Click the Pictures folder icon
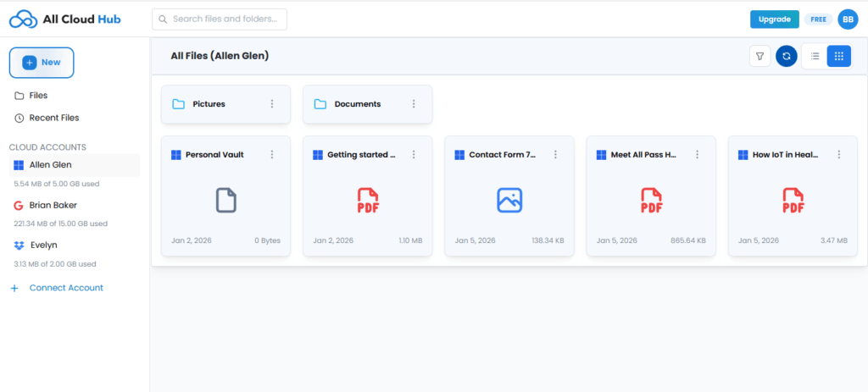 click(x=178, y=104)
